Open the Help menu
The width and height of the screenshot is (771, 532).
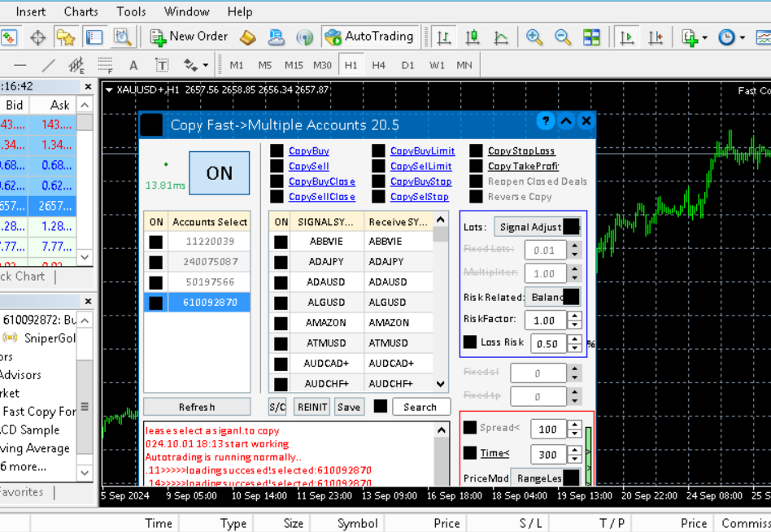(x=240, y=11)
